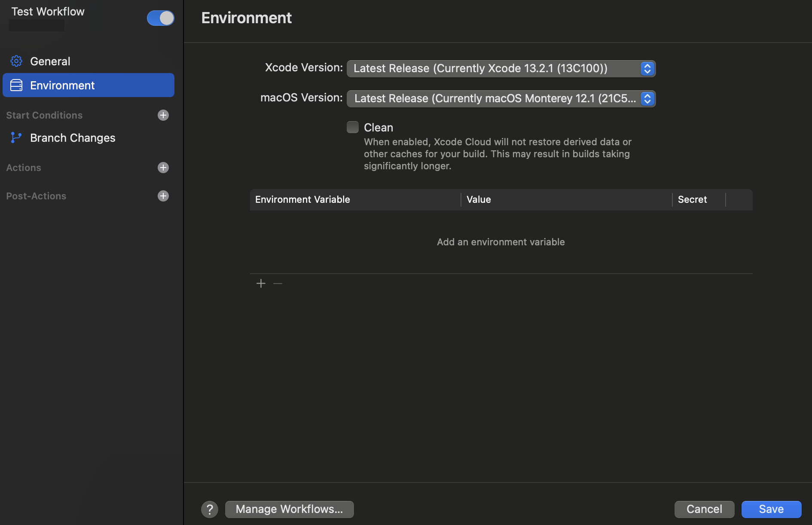Open help with the question mark button
The image size is (812, 525).
pyautogui.click(x=210, y=510)
